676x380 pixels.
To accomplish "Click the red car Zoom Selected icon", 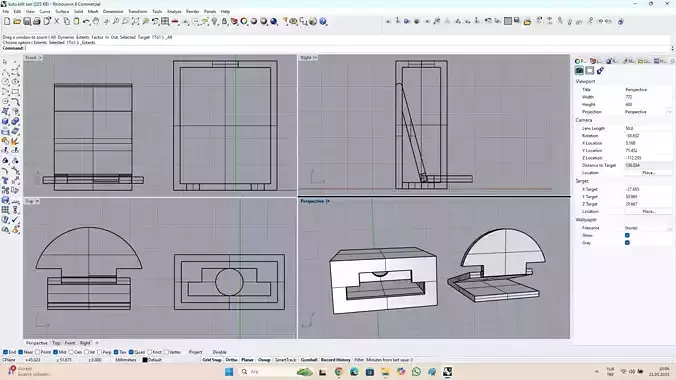I will pos(175,21).
